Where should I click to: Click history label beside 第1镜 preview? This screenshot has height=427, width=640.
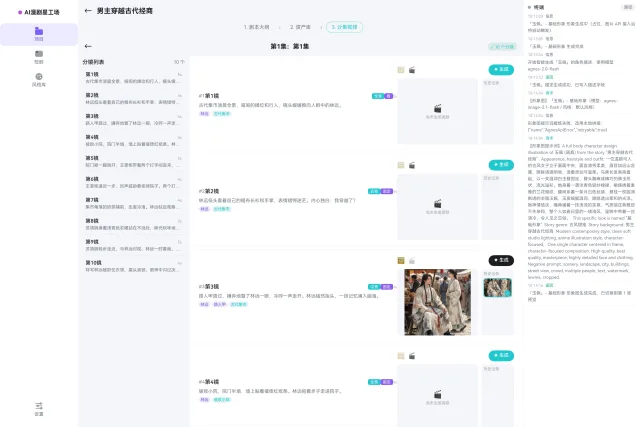pyautogui.click(x=491, y=83)
